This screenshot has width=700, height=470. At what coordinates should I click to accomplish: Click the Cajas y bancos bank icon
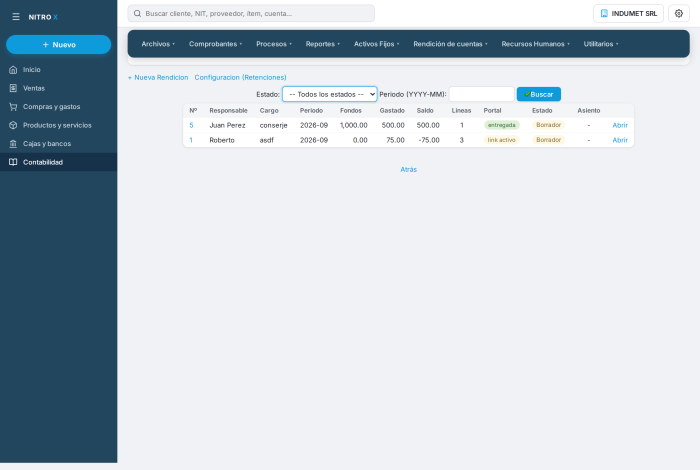coord(13,144)
